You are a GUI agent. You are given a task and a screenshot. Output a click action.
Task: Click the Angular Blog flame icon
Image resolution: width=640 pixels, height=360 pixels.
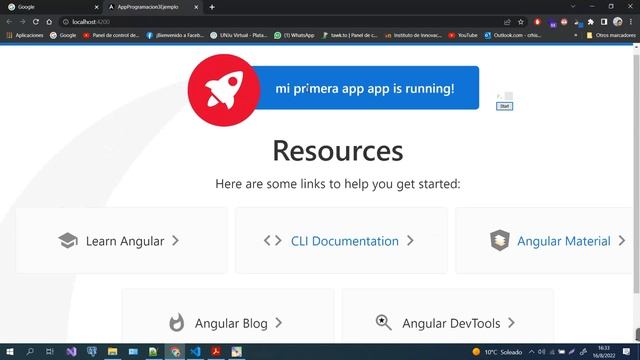177,322
